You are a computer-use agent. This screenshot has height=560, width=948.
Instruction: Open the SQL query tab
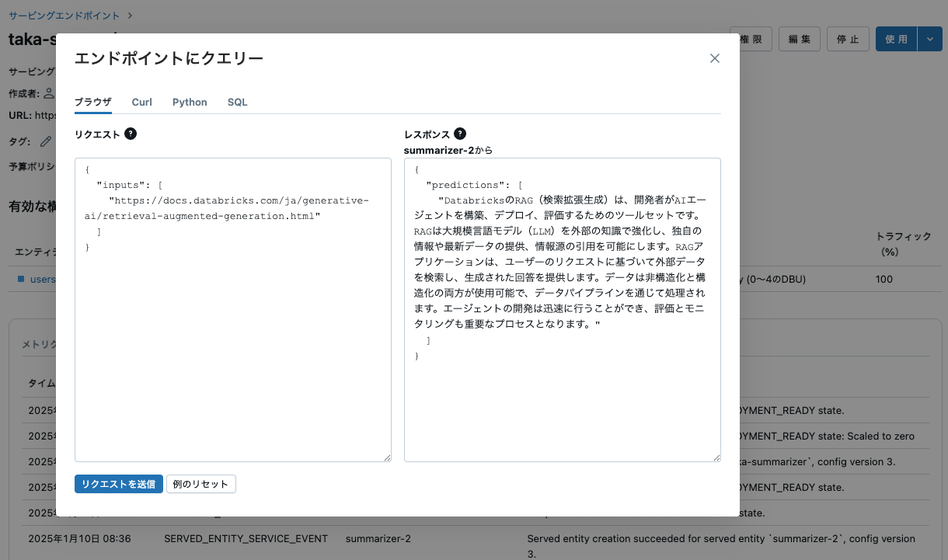(x=237, y=102)
